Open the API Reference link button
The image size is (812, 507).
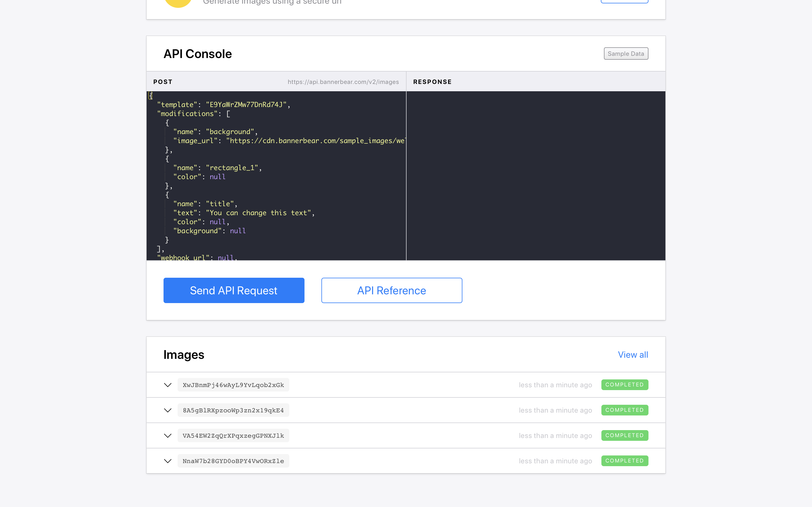click(392, 290)
